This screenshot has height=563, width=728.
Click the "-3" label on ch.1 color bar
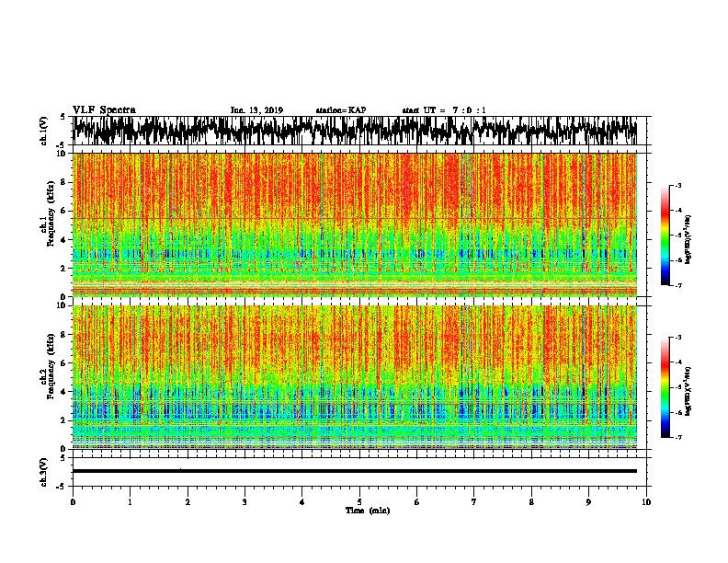[678, 185]
